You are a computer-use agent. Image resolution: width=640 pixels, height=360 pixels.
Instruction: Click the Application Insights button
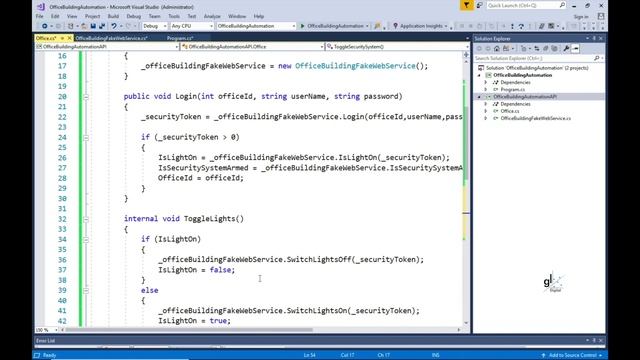[x=421, y=26]
